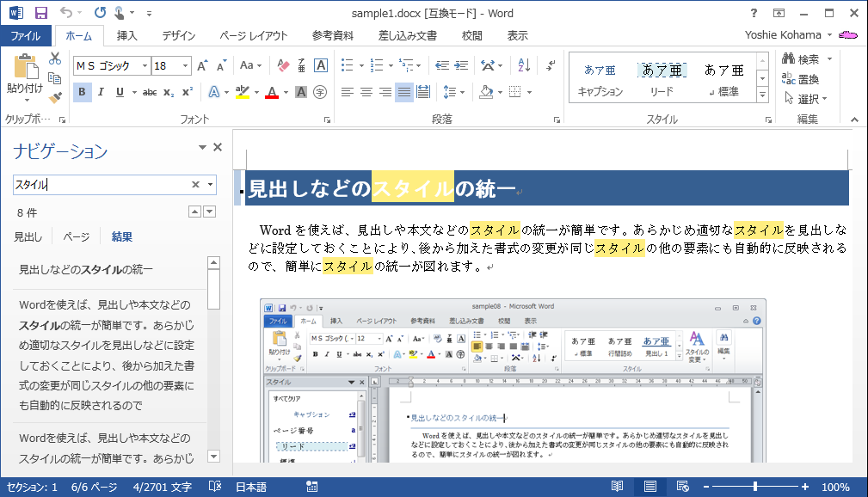Go to previous search result arrow

coord(195,212)
